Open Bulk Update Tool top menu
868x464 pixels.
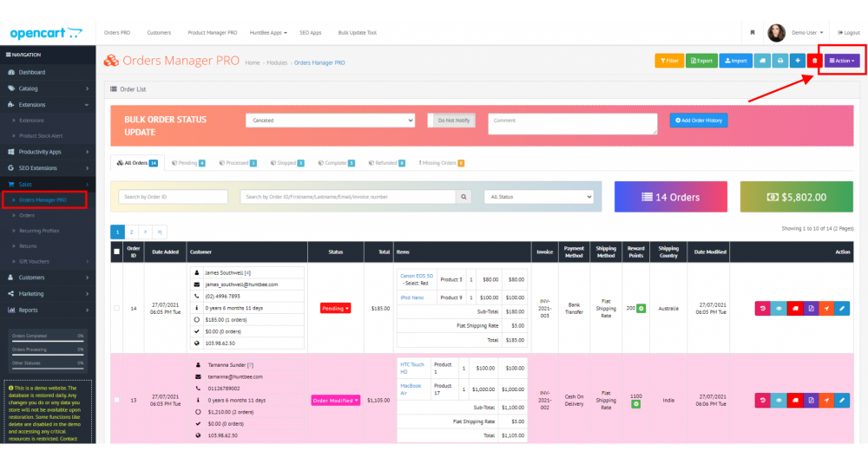coord(357,33)
